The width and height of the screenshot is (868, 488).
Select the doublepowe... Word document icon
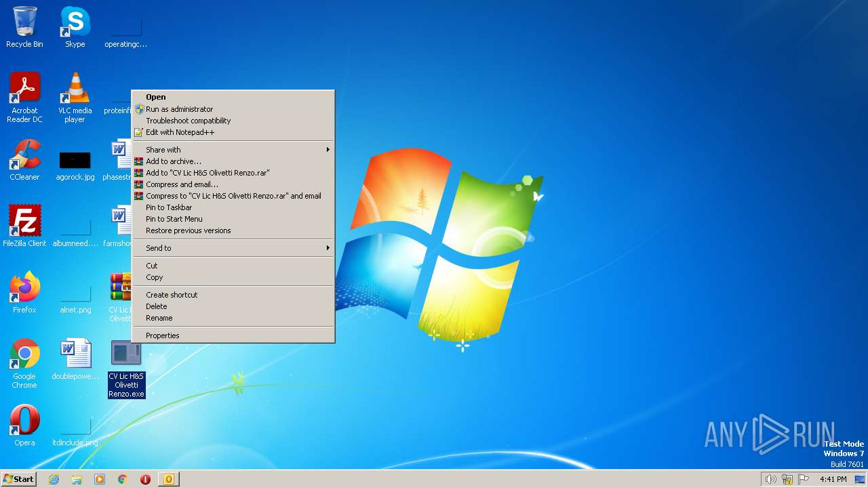[x=75, y=359]
